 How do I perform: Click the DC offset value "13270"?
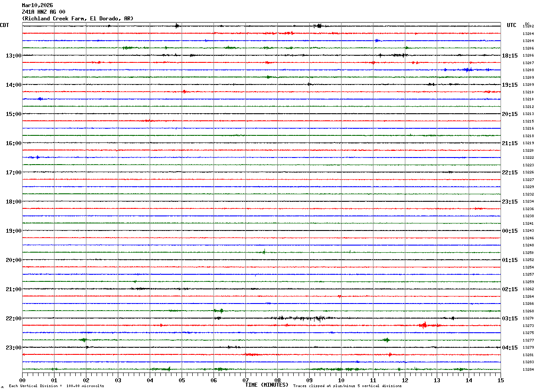[x=528, y=319]
